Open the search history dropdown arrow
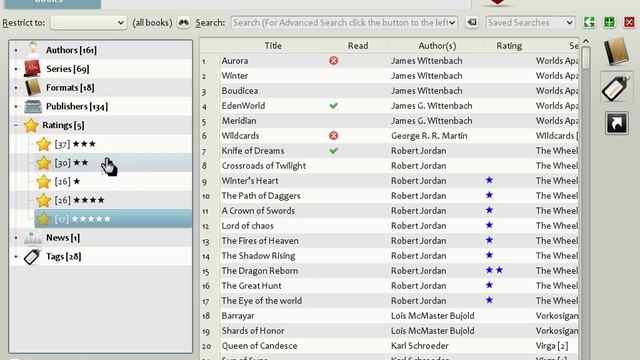 point(452,22)
